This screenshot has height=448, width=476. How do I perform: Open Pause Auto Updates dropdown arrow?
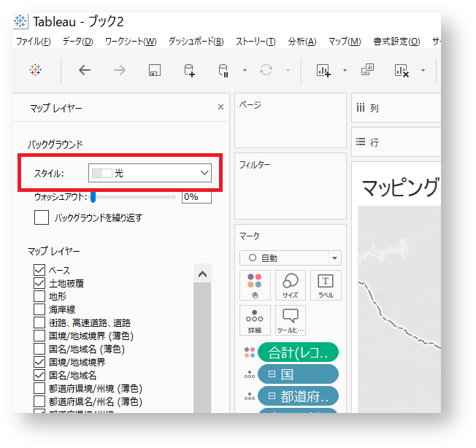click(245, 70)
